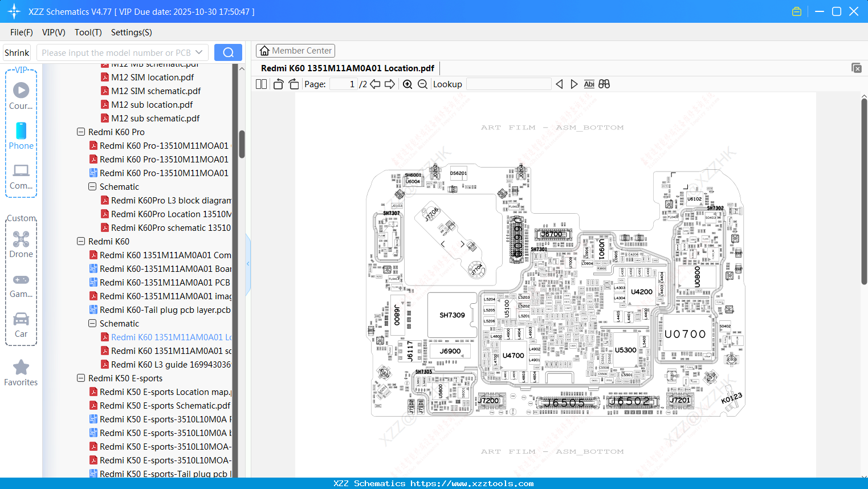Click previous lookup result arrow
Image resolution: width=868 pixels, height=489 pixels.
click(559, 84)
